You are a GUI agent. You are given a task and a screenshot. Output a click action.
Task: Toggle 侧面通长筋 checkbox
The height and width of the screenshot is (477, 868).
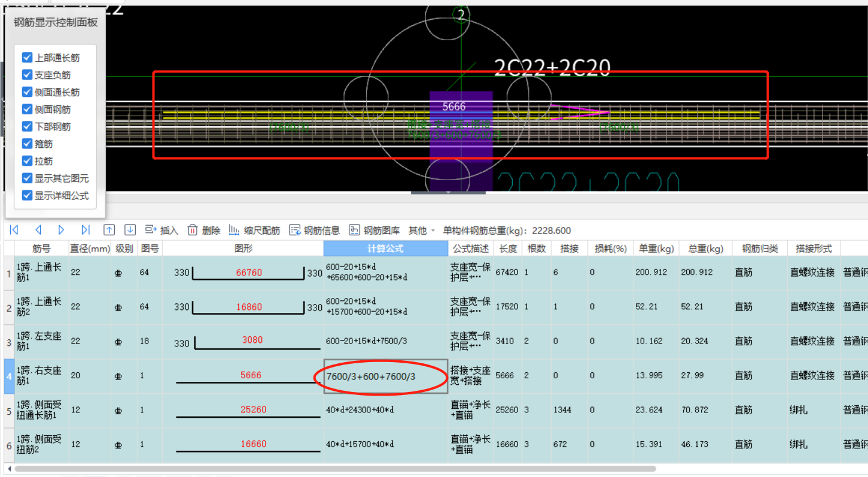(x=27, y=92)
